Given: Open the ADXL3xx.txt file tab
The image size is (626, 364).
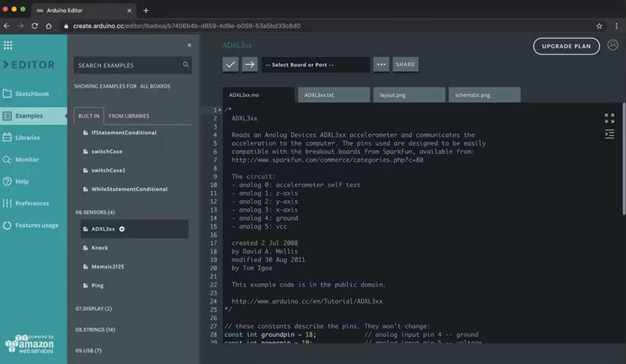Looking at the screenshot, I should 334,95.
